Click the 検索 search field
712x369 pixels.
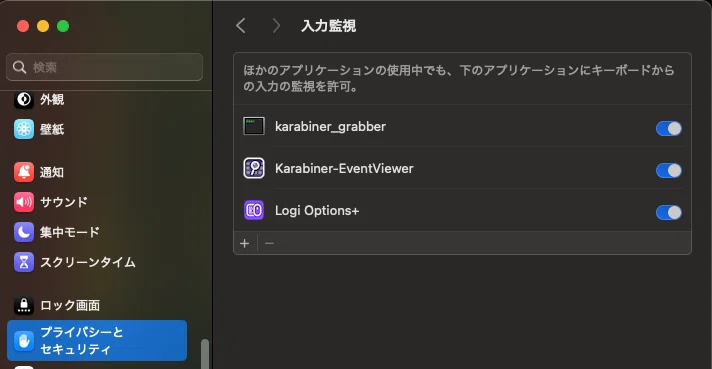click(x=104, y=67)
